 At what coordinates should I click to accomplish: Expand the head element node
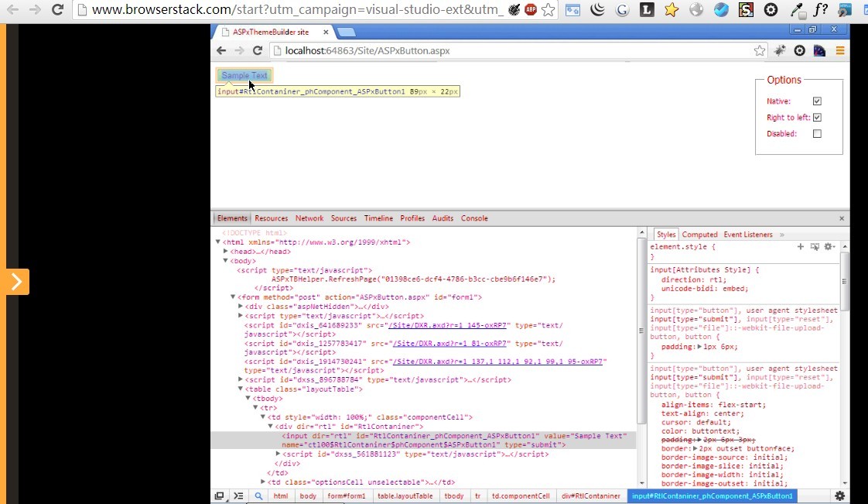226,252
